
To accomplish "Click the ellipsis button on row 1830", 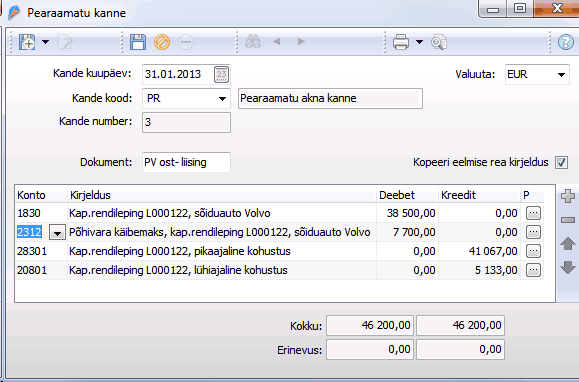I will tap(533, 213).
